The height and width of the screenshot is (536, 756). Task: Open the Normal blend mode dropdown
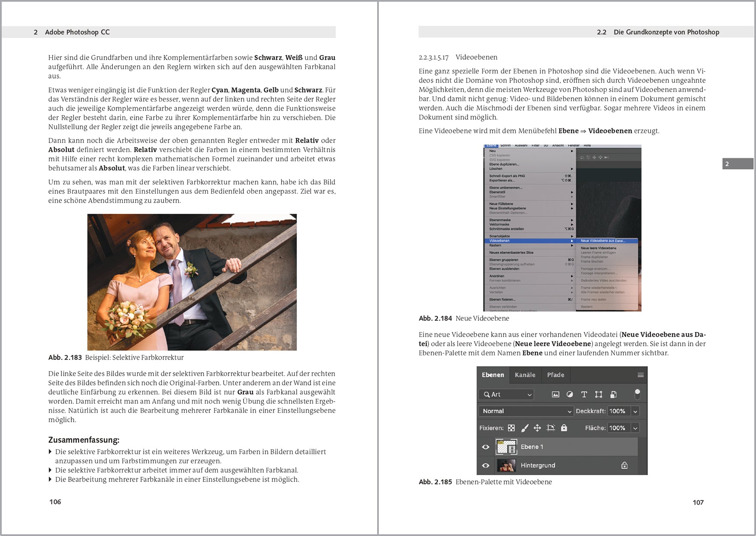coord(525,411)
